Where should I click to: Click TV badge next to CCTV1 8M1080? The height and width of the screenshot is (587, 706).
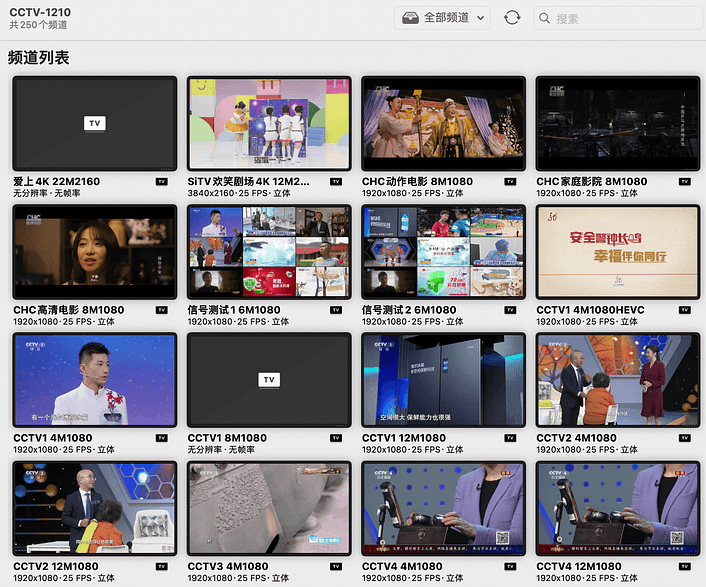click(336, 438)
